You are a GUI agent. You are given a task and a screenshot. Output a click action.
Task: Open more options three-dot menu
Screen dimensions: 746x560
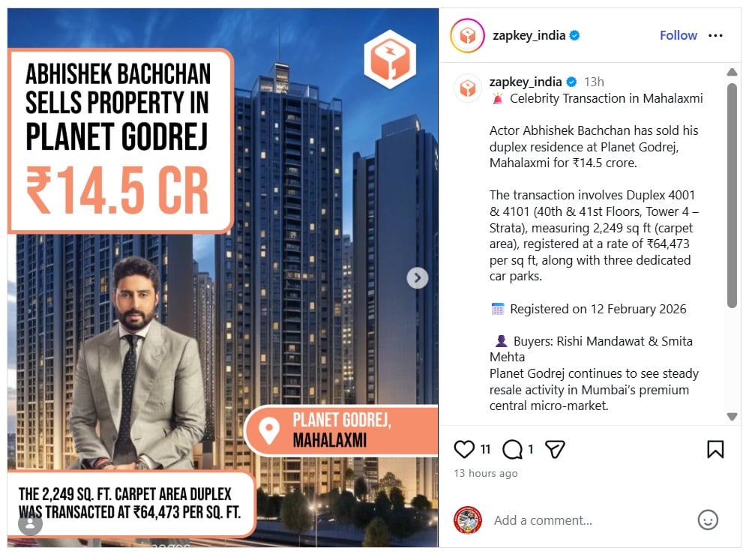click(x=715, y=35)
